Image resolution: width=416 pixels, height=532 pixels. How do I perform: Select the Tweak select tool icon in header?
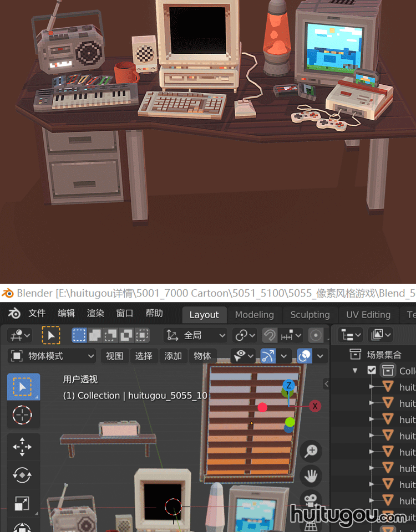tap(51, 336)
